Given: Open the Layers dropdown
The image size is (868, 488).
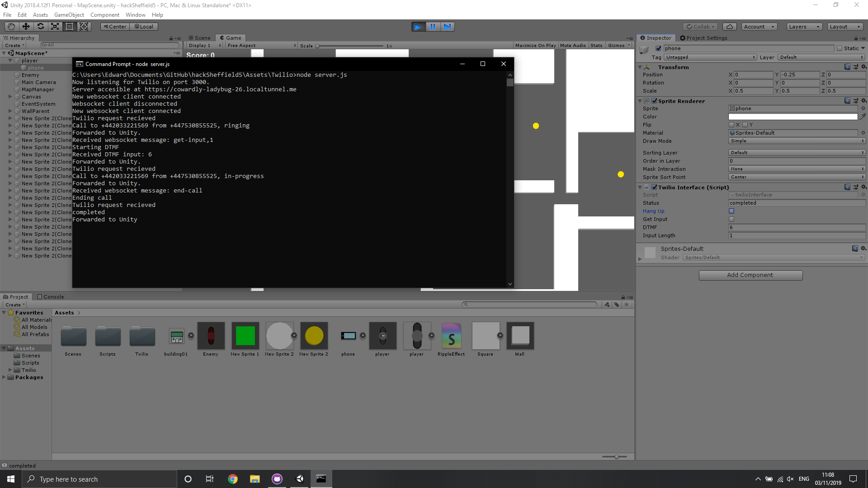Looking at the screenshot, I should tap(804, 27).
